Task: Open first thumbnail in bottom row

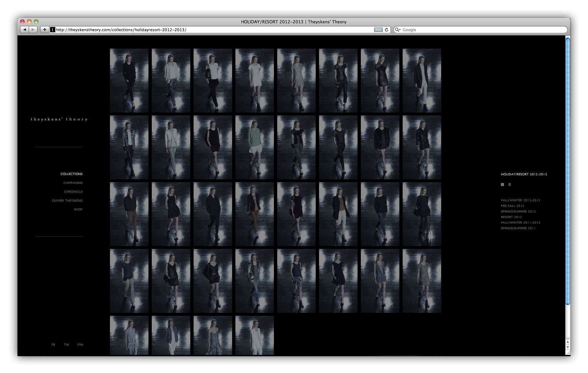Action: [129, 335]
